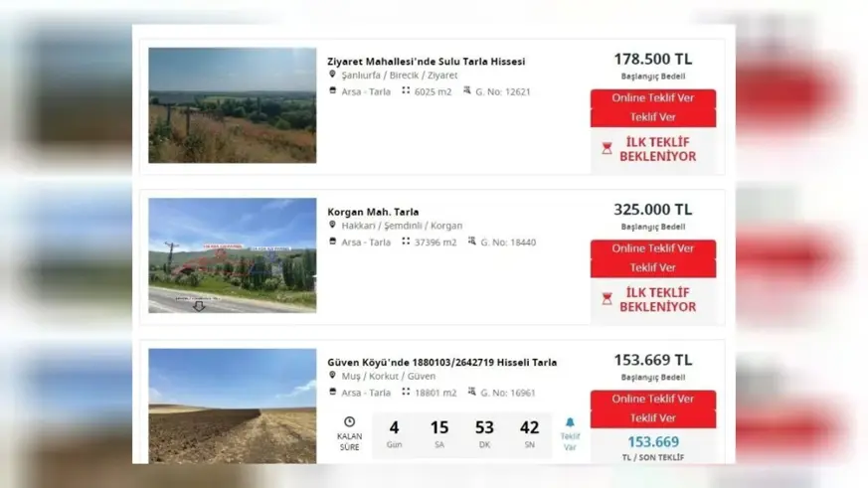
Task: Click the location pin icon beside Şanlıurfa / Birecik
Action: tap(332, 75)
